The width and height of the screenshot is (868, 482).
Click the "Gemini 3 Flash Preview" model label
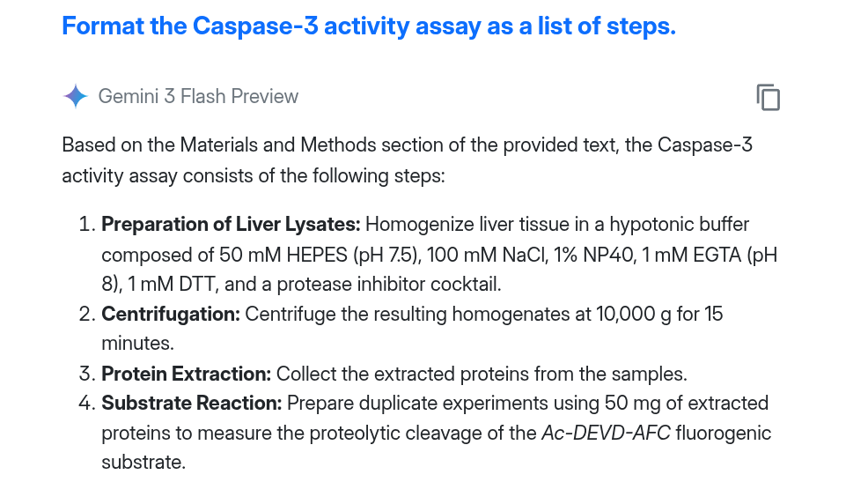tap(198, 97)
